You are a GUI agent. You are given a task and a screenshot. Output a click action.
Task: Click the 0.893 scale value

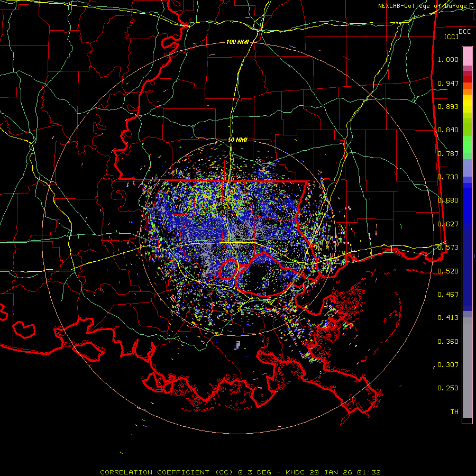tap(448, 106)
